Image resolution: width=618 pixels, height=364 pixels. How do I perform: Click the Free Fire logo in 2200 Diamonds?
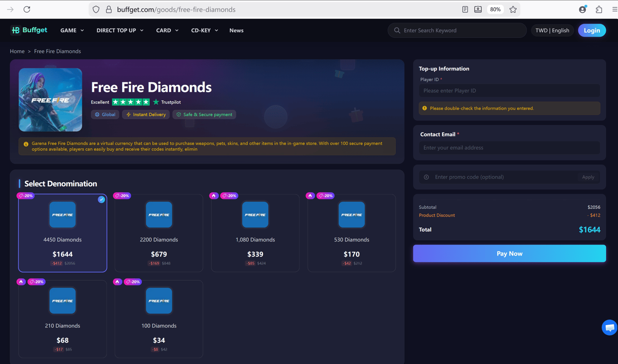click(159, 215)
